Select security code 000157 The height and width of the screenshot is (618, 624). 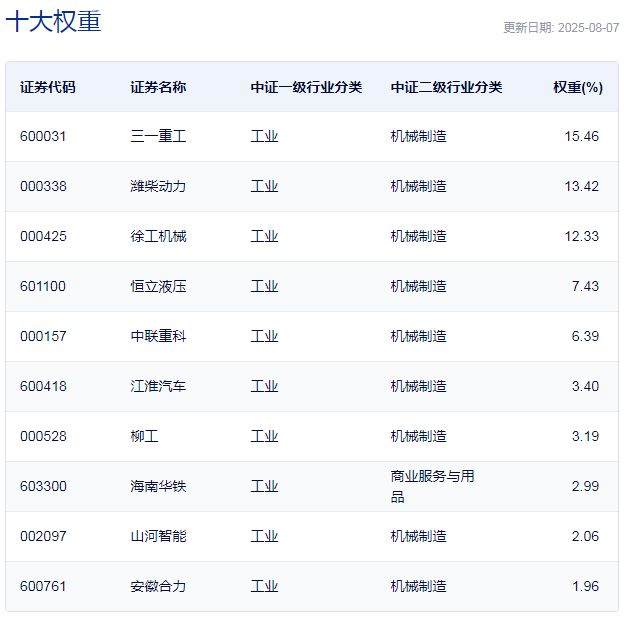[43, 336]
